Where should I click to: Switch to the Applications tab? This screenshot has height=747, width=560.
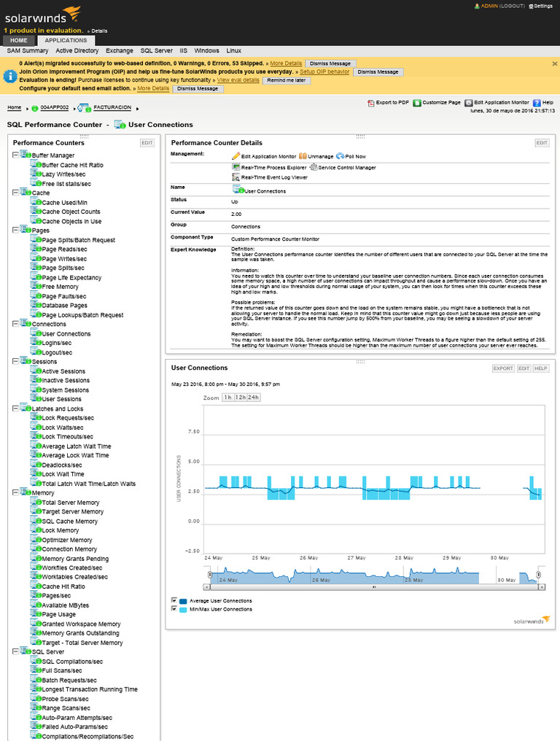tap(66, 40)
